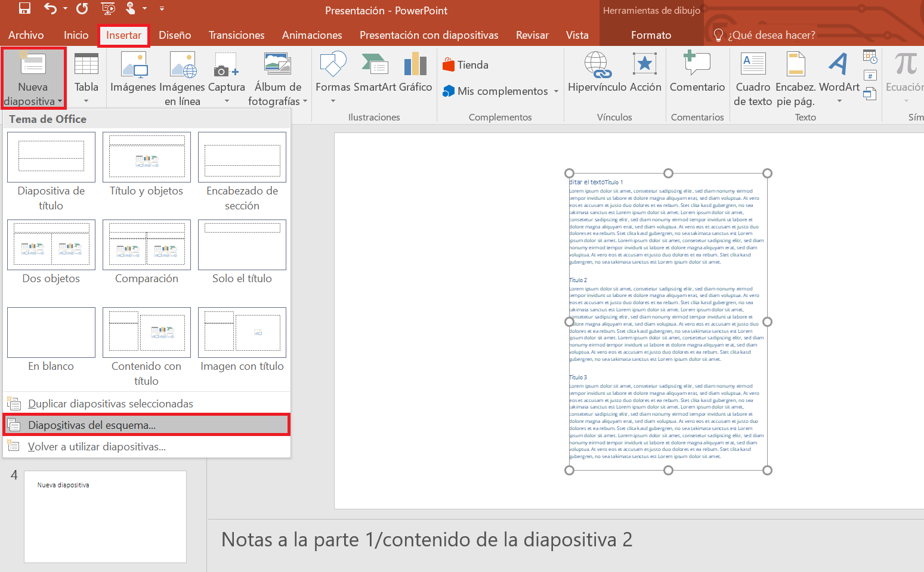This screenshot has width=924, height=572.
Task: Open the WordArt gallery
Action: tap(839, 78)
